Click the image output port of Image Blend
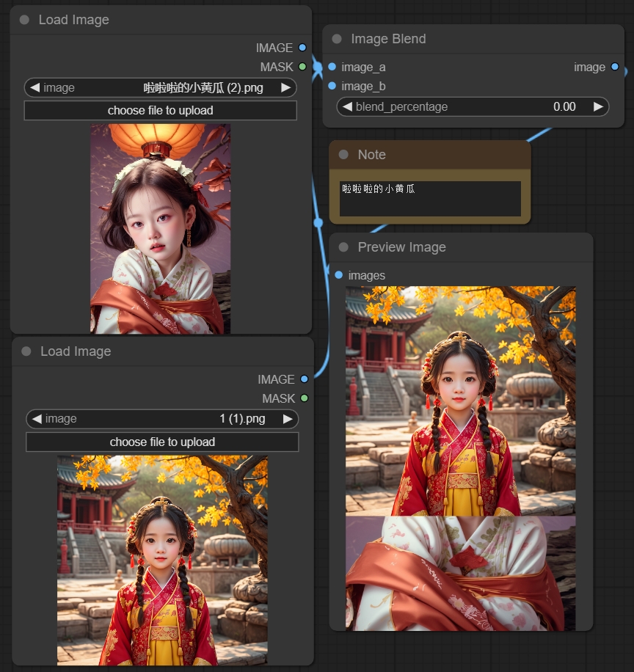The image size is (634, 672). [x=614, y=67]
